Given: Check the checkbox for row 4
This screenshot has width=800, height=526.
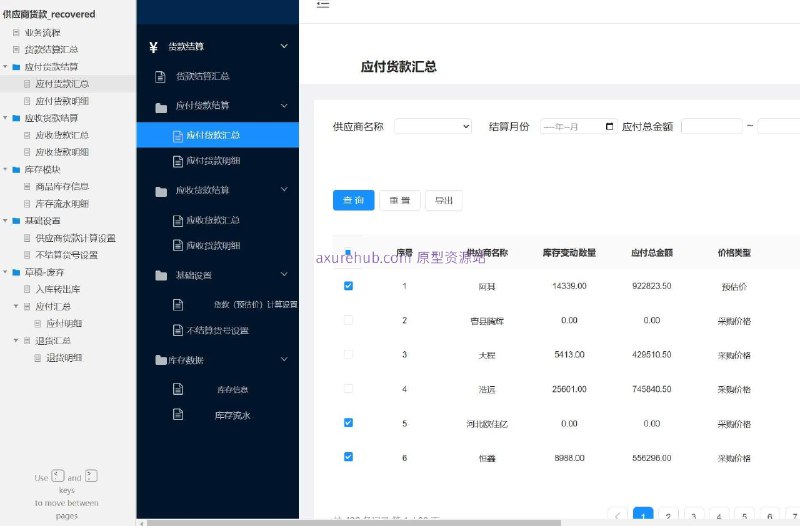Looking at the screenshot, I should 348,388.
